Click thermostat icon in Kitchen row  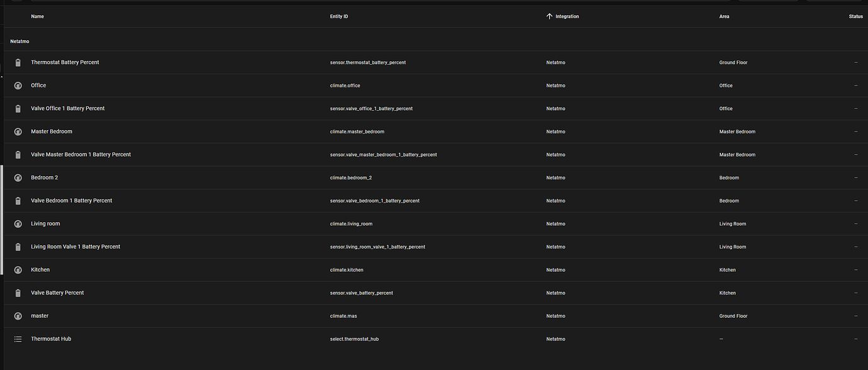18,270
